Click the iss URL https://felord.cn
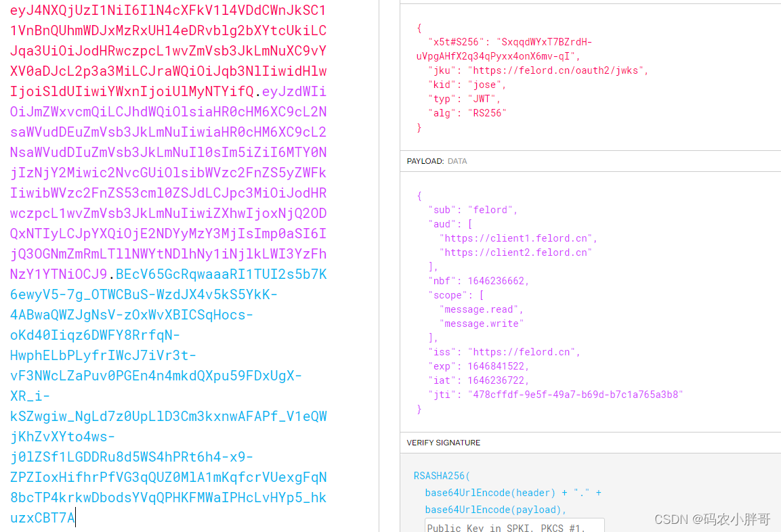 522,351
